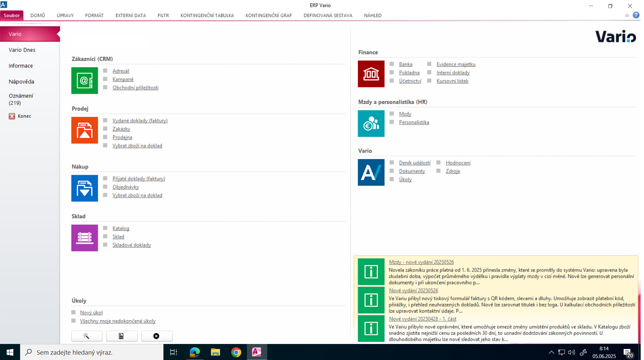
Task: Switch to the EXTERNÍ DATA tab
Action: point(131,15)
